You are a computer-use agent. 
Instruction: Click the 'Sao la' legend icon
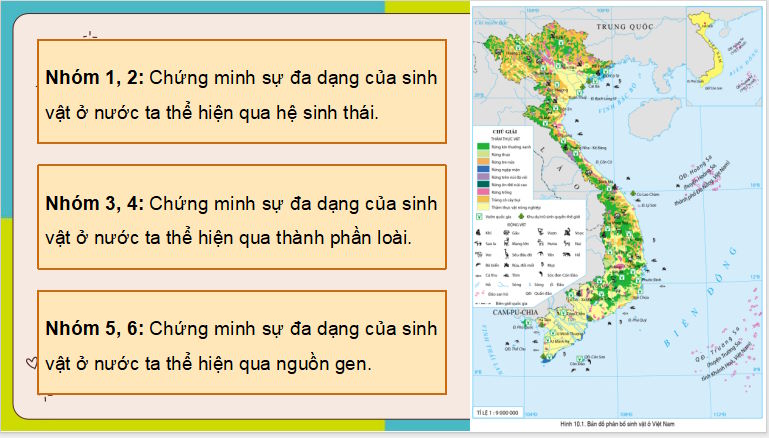click(x=478, y=243)
